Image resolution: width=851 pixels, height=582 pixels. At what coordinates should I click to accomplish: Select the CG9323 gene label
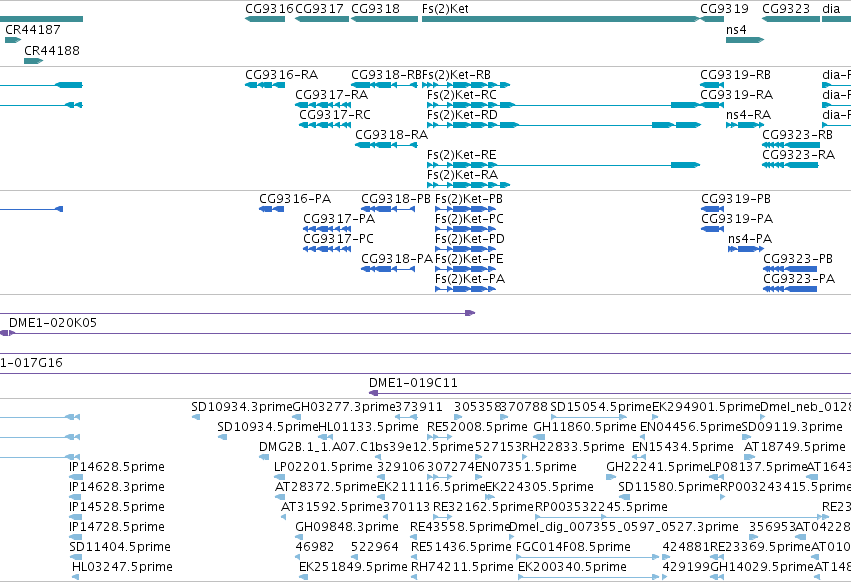(786, 9)
